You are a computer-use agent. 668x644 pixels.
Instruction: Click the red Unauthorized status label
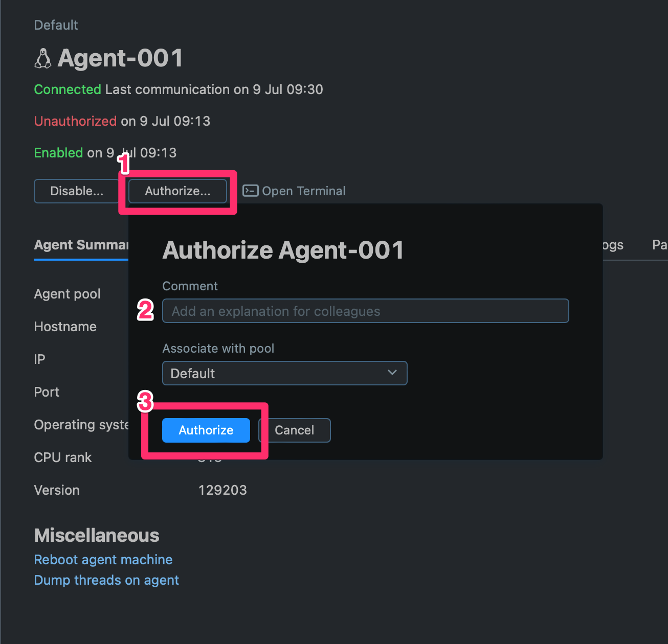pyautogui.click(x=75, y=121)
